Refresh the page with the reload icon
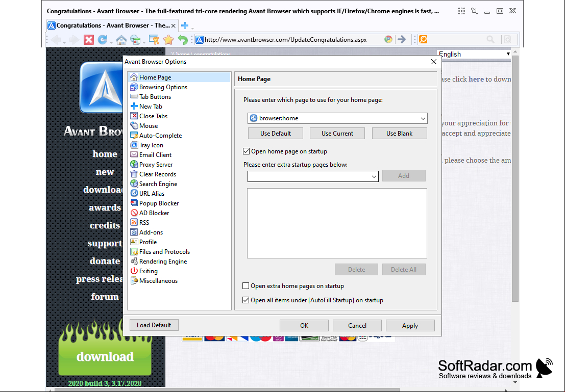 point(103,40)
